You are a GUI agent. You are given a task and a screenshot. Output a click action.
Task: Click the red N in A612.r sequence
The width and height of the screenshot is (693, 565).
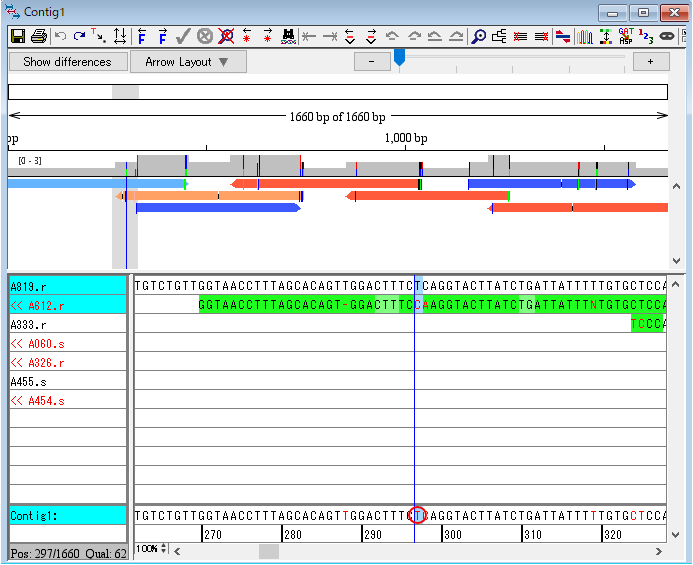(x=593, y=305)
